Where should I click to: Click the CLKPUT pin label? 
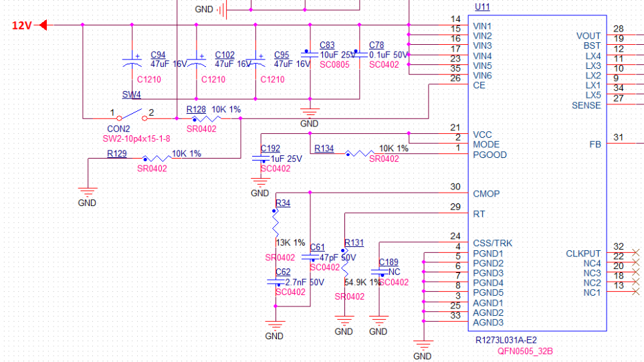pyautogui.click(x=583, y=254)
